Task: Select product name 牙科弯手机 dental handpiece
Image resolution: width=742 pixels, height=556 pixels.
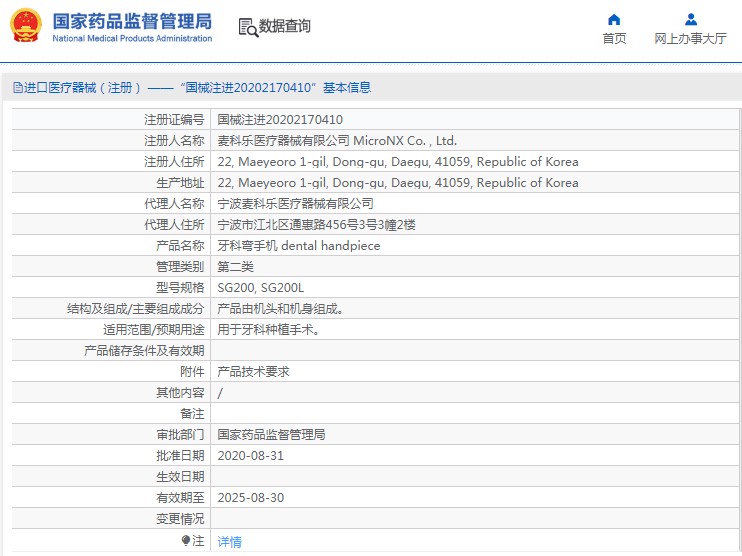Action: tap(299, 246)
